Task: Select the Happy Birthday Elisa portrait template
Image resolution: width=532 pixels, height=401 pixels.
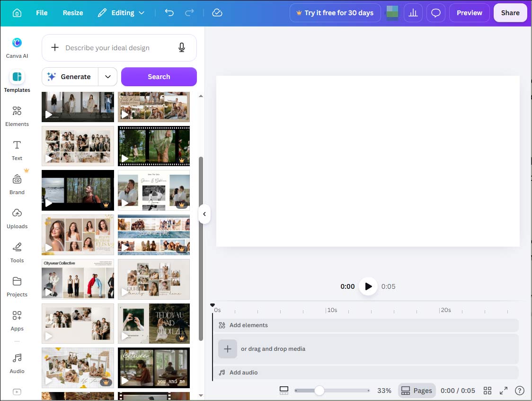Action: (x=78, y=235)
